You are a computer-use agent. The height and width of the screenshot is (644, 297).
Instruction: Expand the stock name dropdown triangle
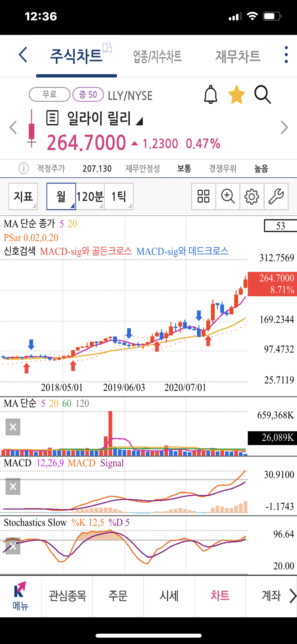point(139,121)
